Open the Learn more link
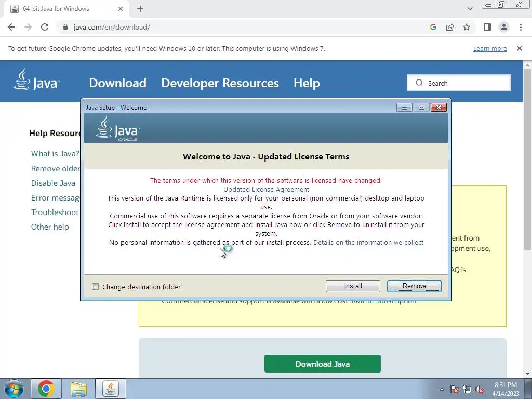The height and width of the screenshot is (399, 532). tap(490, 48)
